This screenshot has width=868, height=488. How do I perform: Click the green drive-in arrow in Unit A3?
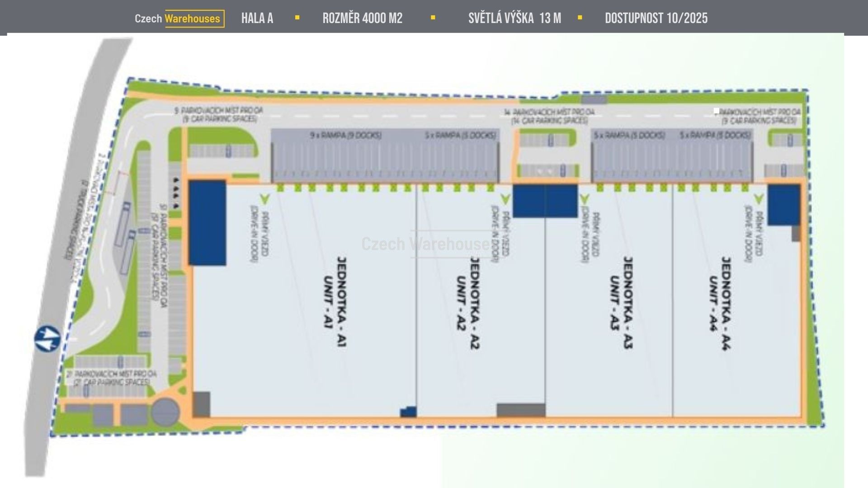(x=584, y=199)
